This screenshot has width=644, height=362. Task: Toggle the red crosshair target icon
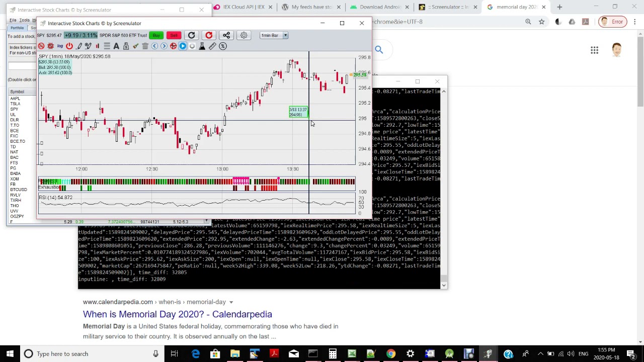point(173,46)
